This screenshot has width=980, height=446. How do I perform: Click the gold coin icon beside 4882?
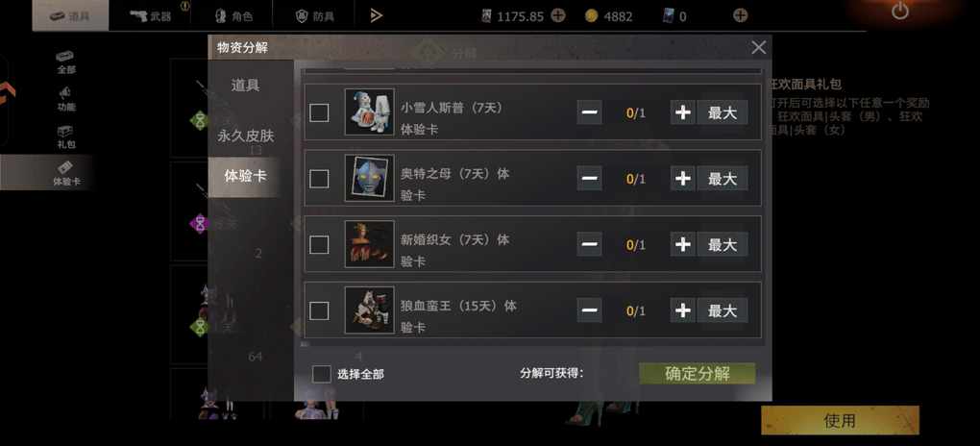[x=591, y=16]
